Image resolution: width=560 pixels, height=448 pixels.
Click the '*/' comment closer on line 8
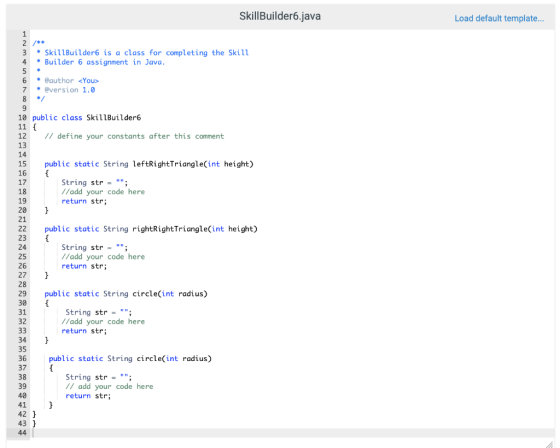click(41, 99)
